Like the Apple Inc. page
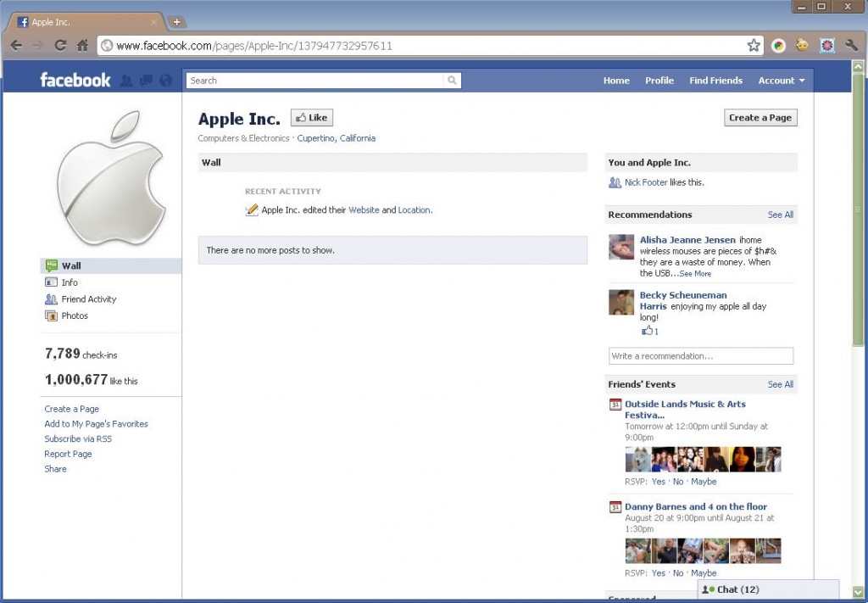Viewport: 868px width, 603px height. tap(312, 117)
